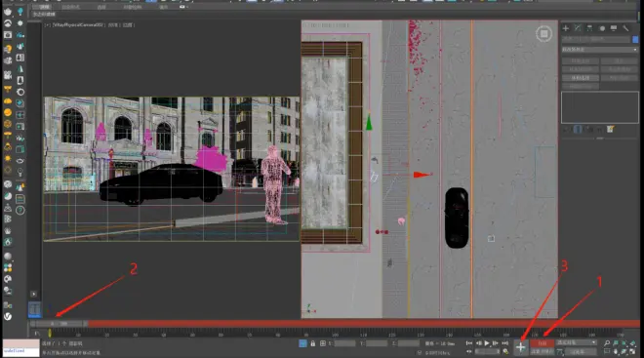Click the current frame number field
644x358 pixels.
pos(487,352)
